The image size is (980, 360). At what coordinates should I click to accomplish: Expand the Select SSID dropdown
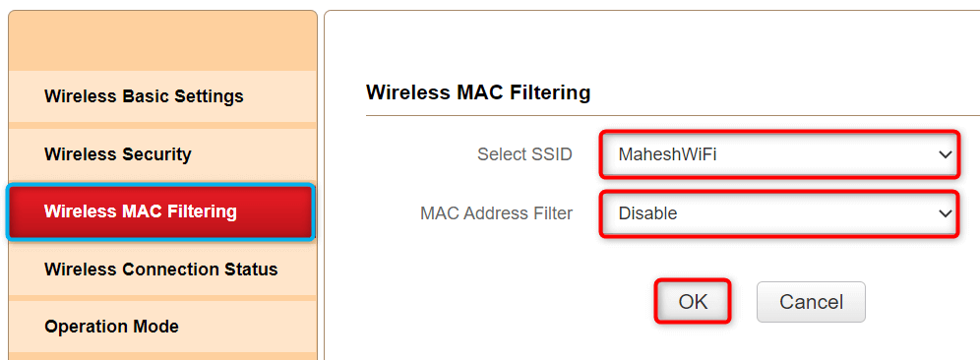point(778,154)
